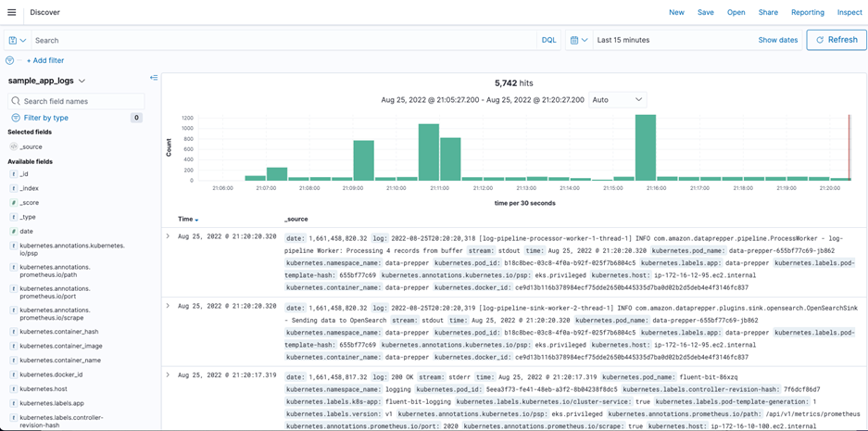868x431 pixels.
Task: Sort by the Time column header
Action: [188, 219]
